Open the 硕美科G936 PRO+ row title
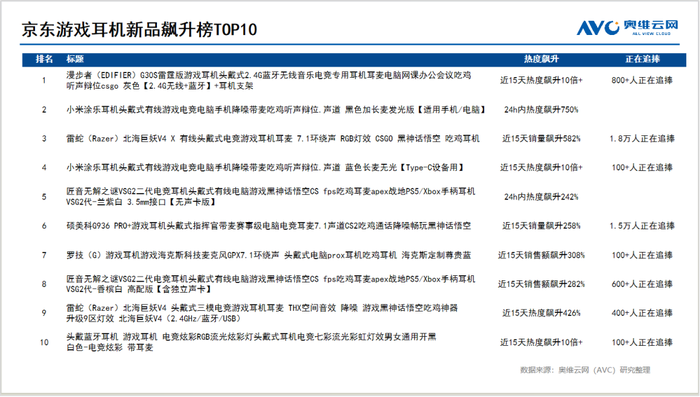Image resolution: width=700 pixels, height=397 pixels. [269, 226]
